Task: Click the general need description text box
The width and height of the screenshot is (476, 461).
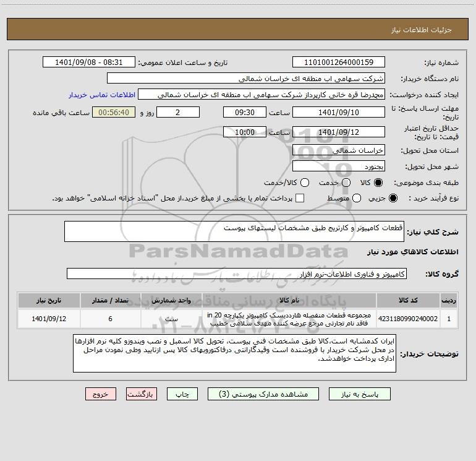Action: pyautogui.click(x=234, y=231)
